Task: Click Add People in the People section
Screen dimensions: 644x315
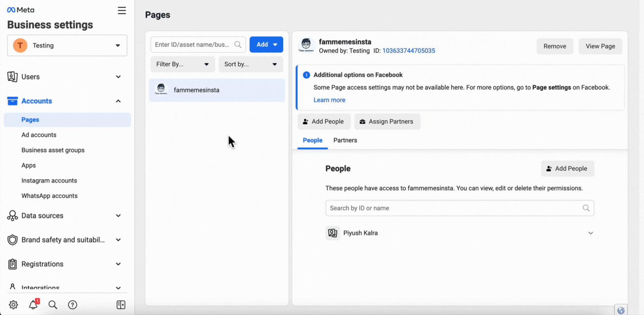Action: point(567,169)
